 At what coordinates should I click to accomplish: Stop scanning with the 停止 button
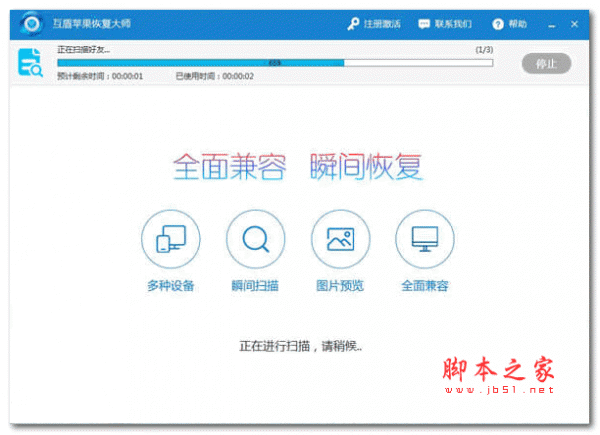tap(546, 64)
